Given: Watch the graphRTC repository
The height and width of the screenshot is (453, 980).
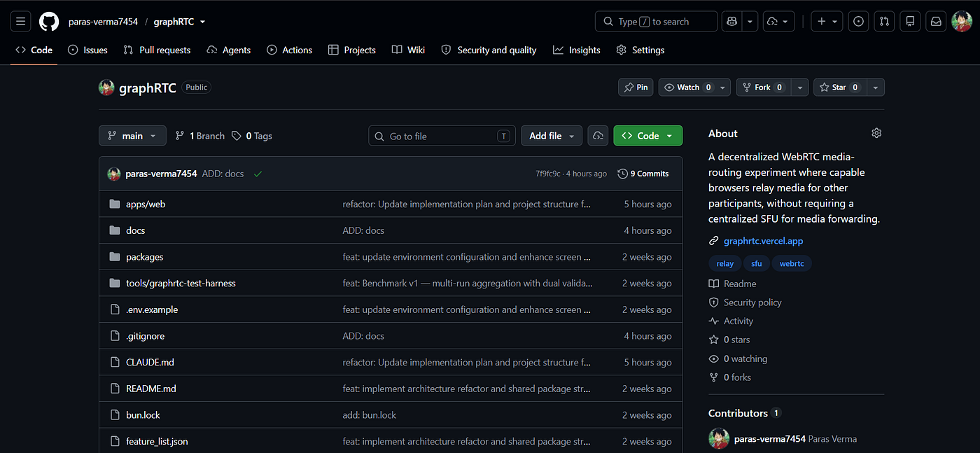Looking at the screenshot, I should [x=687, y=88].
